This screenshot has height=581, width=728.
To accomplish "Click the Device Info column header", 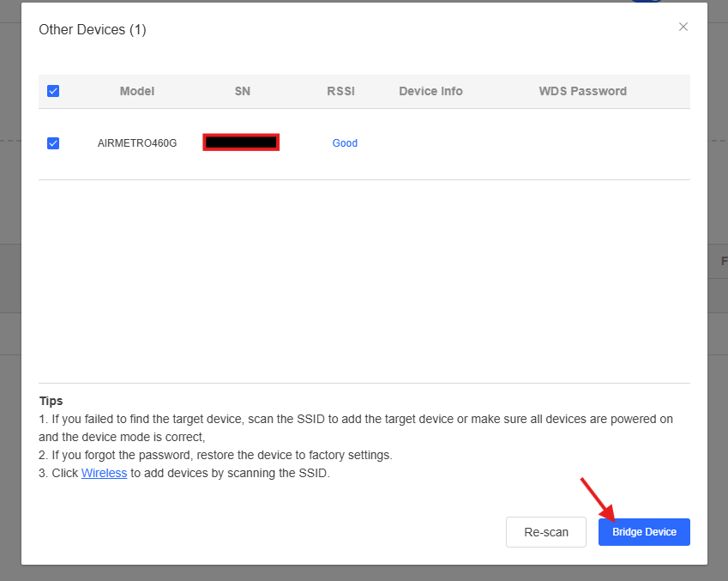I will pyautogui.click(x=430, y=91).
